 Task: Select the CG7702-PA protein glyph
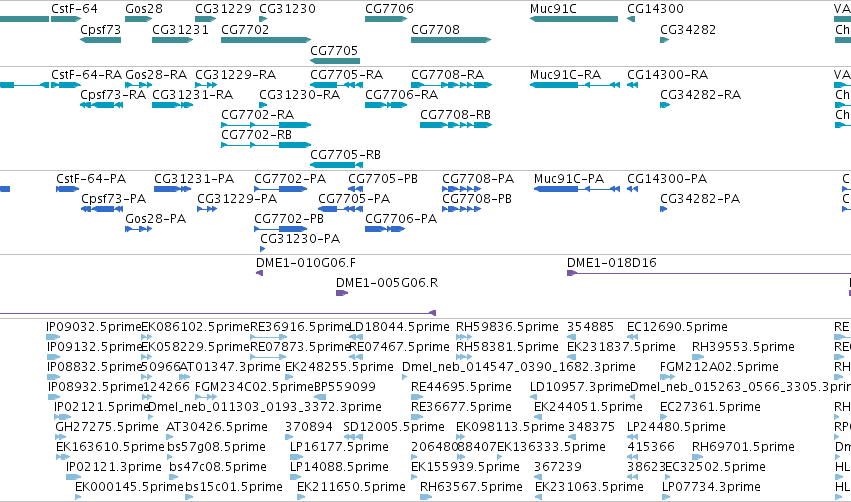click(281, 189)
